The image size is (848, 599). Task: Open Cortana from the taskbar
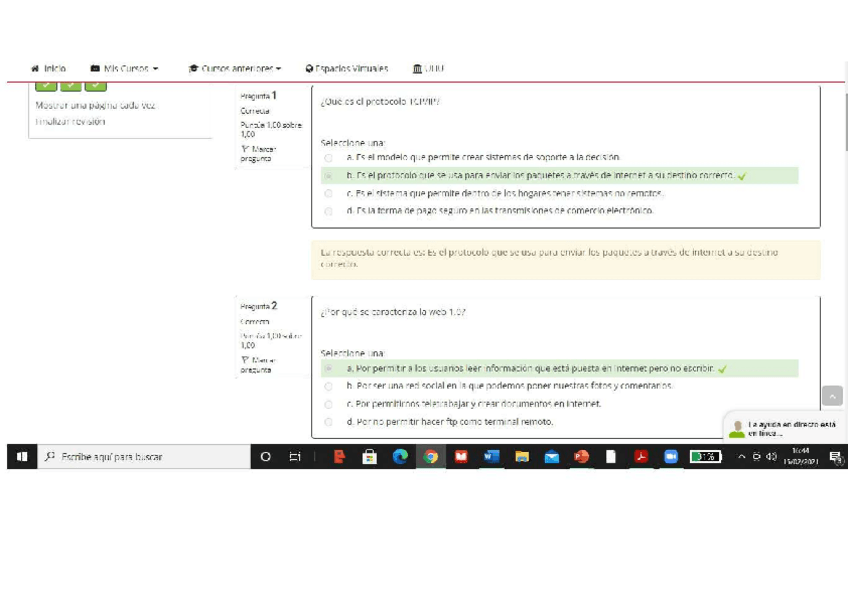click(266, 457)
